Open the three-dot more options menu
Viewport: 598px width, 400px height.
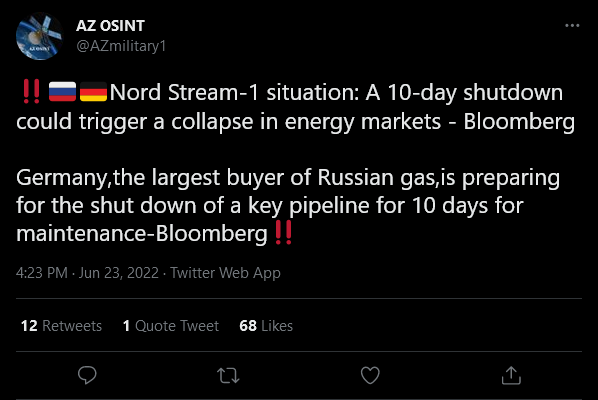[572, 26]
